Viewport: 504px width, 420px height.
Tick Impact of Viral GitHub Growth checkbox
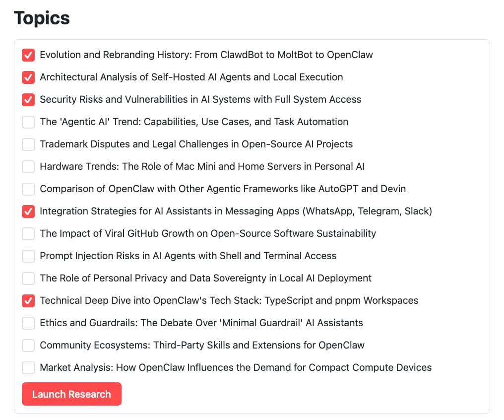[28, 233]
